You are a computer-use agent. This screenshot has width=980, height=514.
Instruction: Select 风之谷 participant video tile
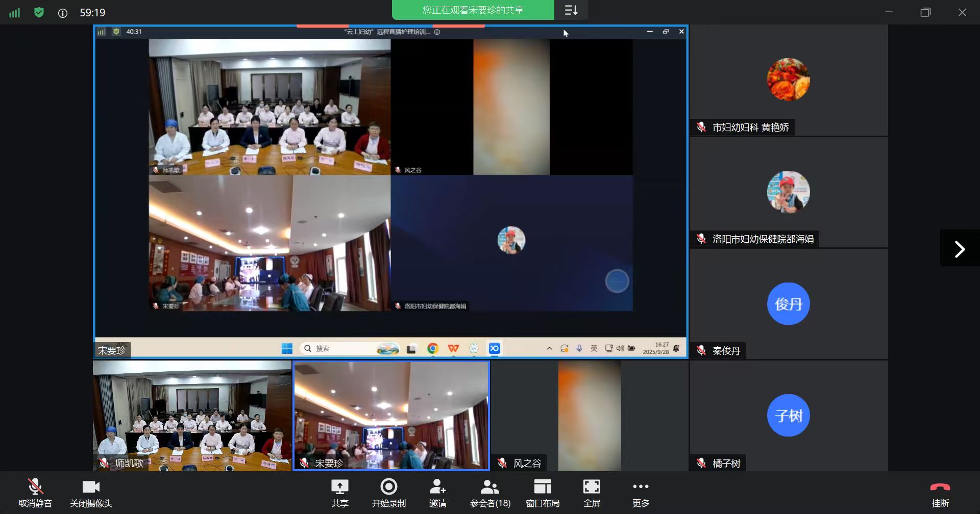(589, 415)
